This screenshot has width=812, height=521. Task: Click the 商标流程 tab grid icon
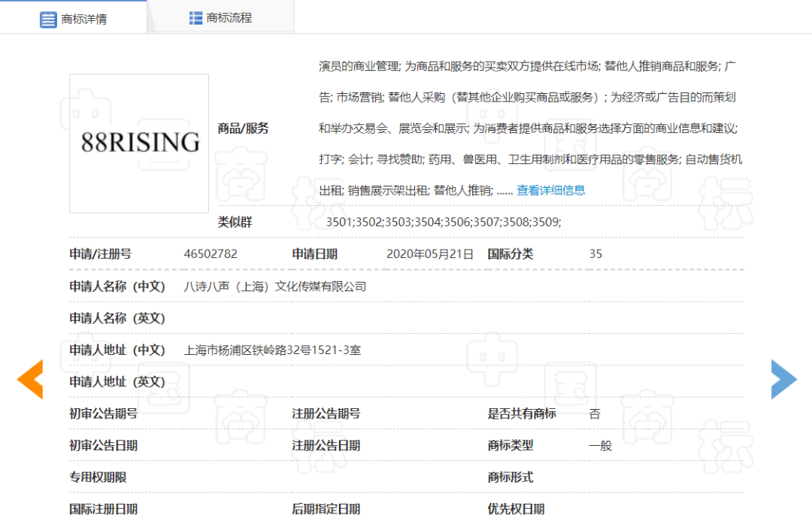(x=195, y=18)
